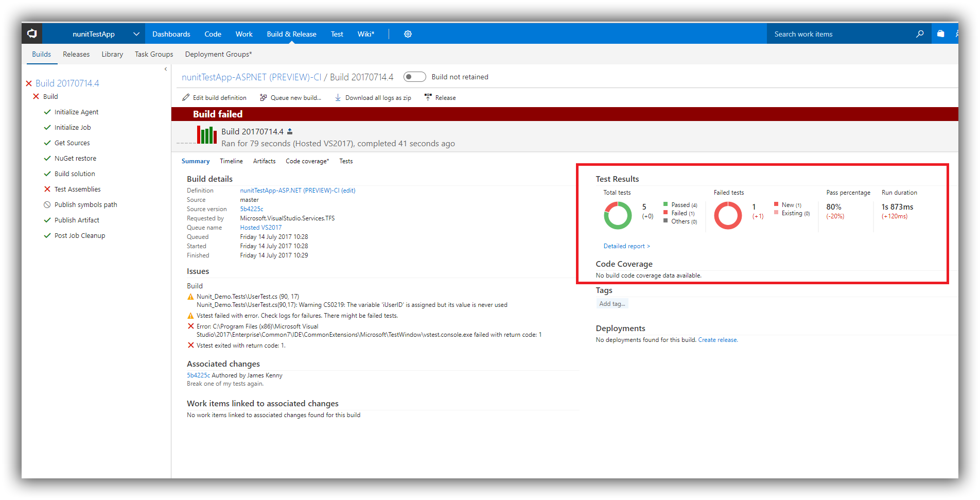
Task: Switch to the Tests tab
Action: (x=346, y=161)
